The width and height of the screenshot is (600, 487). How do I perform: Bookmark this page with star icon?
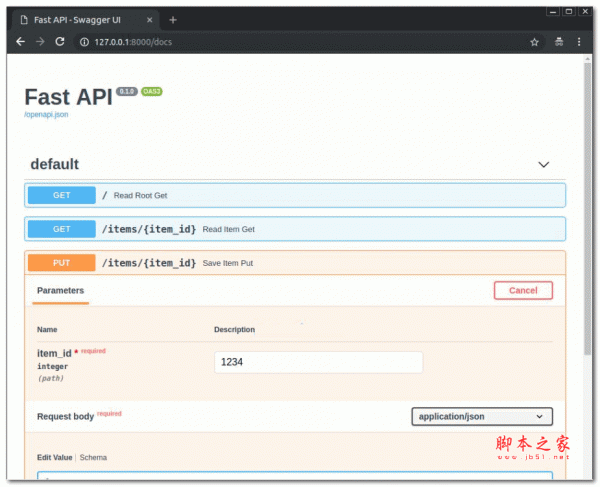point(534,42)
